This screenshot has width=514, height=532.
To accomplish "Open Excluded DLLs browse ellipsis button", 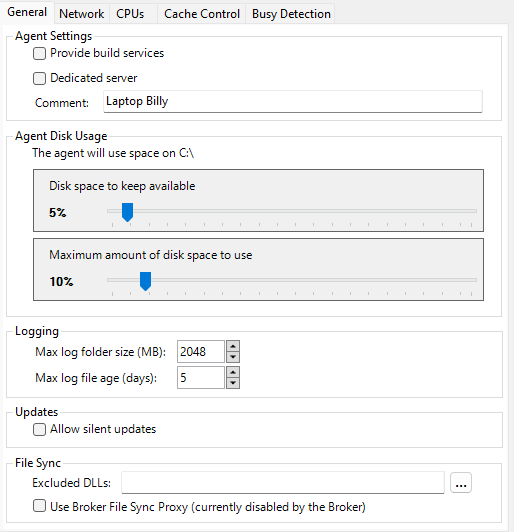I will click(461, 482).
